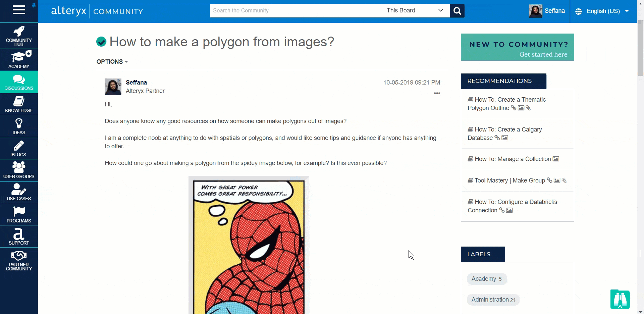Open Community Hub from the sidebar
This screenshot has width=644, height=314.
coord(19,36)
